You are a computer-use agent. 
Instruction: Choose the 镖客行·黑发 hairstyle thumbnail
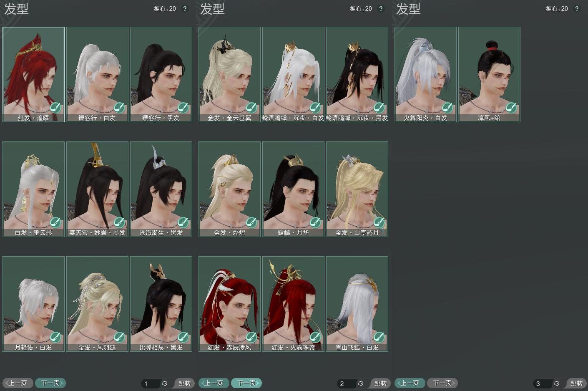click(x=161, y=75)
